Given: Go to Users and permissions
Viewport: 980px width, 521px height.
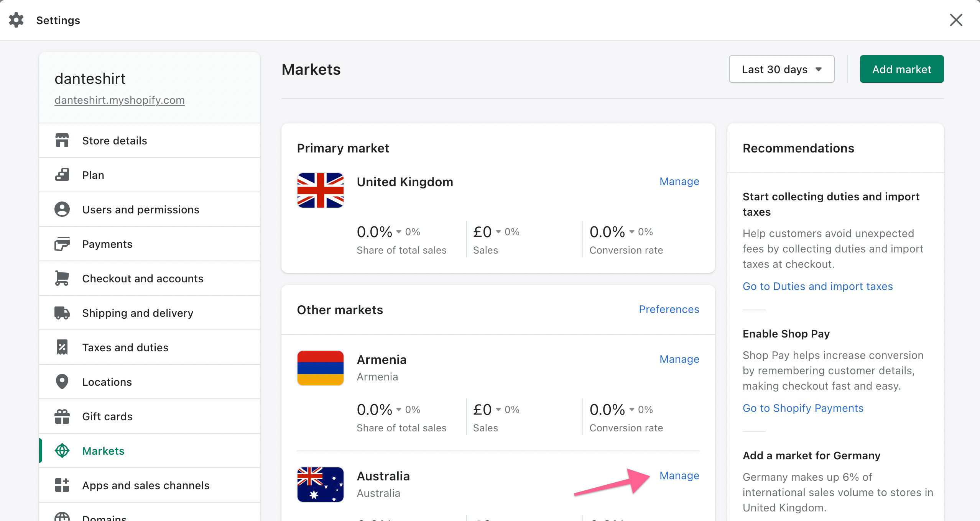Looking at the screenshot, I should 150,209.
